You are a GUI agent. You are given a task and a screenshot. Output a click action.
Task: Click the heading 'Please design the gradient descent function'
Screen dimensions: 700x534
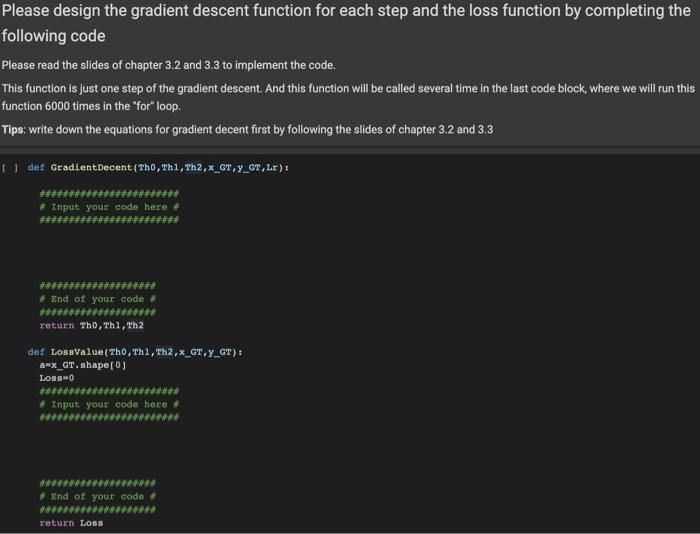pyautogui.click(x=157, y=10)
